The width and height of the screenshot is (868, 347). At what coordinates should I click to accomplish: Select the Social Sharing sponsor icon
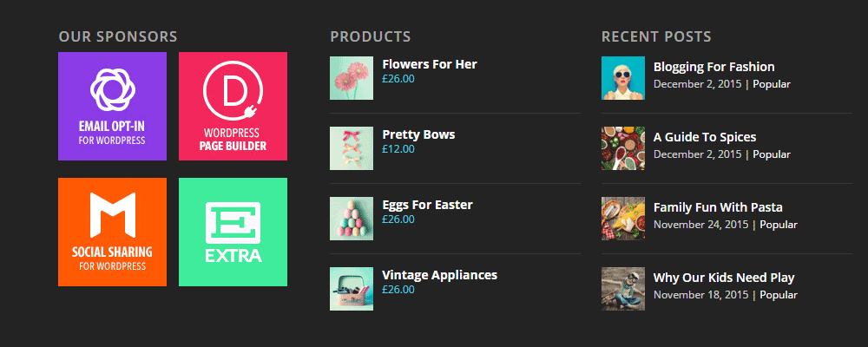click(112, 232)
